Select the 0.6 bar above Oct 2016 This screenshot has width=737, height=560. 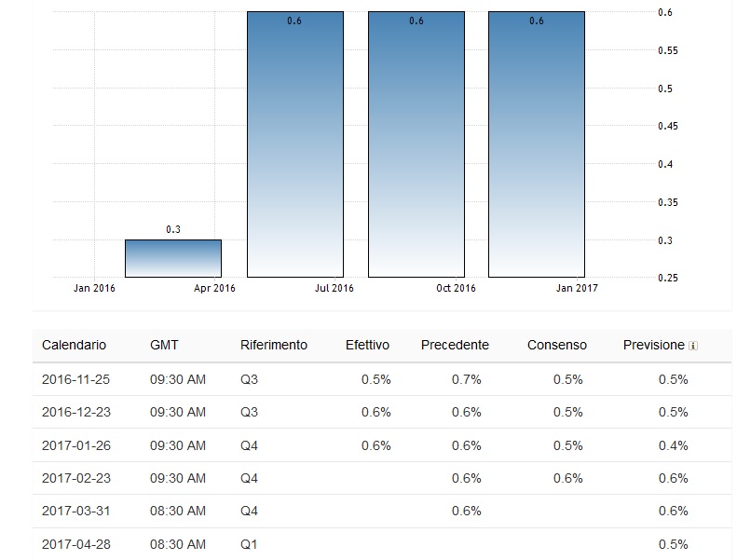click(x=416, y=144)
